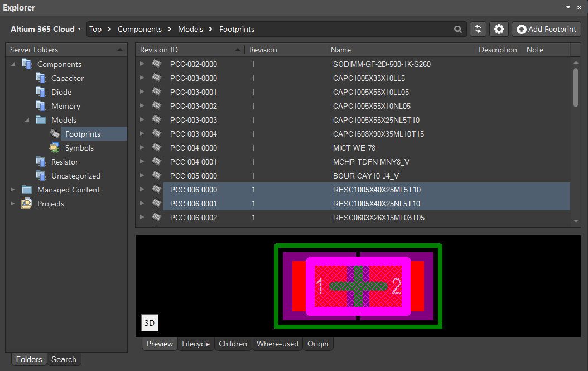Click the footprint icon for PCC-004-0001
The height and width of the screenshot is (371, 588).
157,162
